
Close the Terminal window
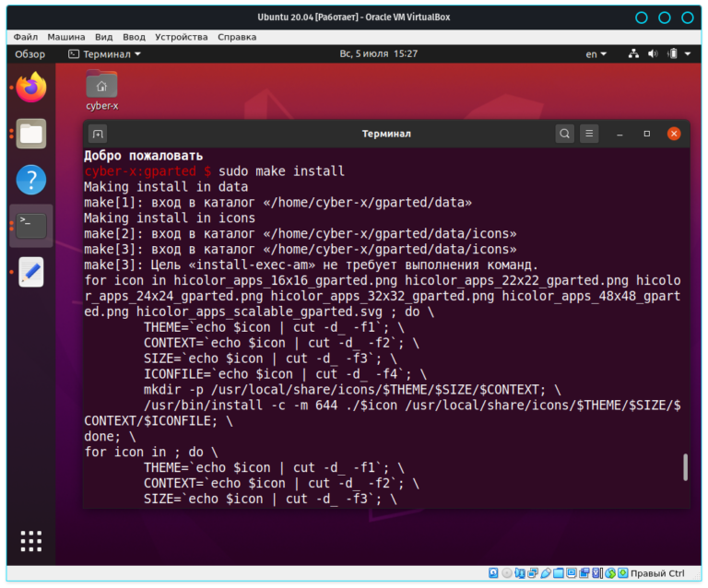click(674, 134)
